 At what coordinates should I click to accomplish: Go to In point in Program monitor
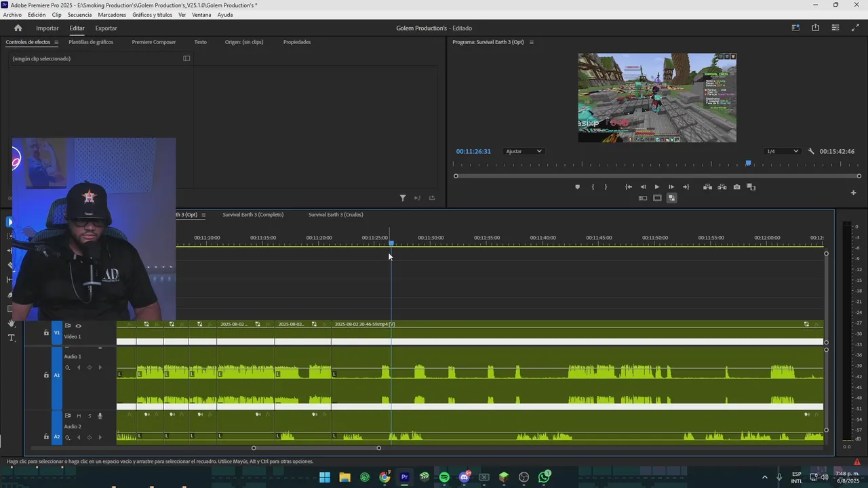click(629, 187)
